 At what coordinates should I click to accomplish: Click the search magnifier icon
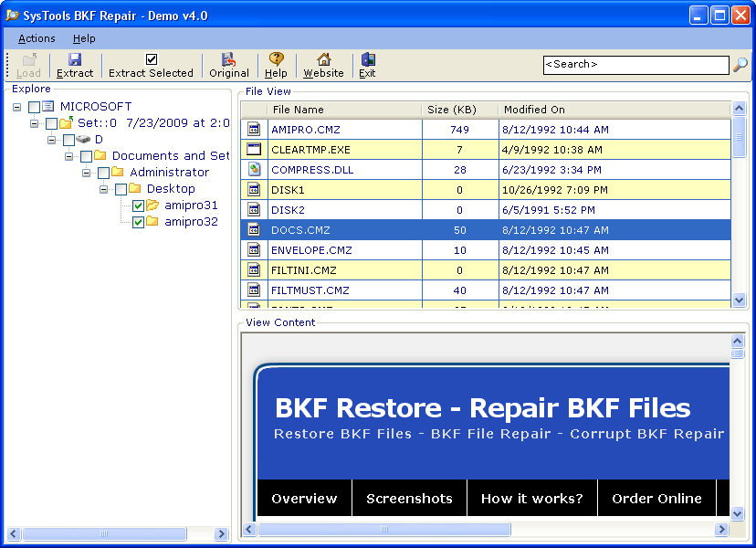click(x=740, y=65)
